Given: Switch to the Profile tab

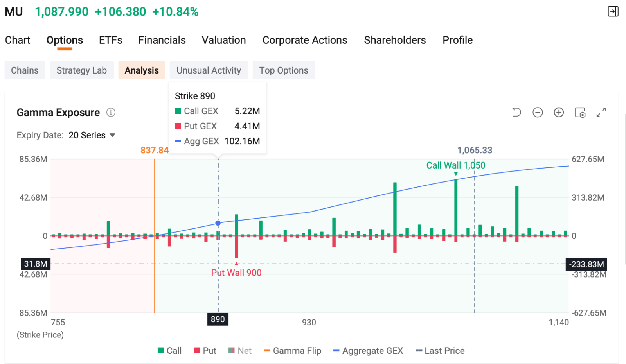Looking at the screenshot, I should (x=458, y=40).
